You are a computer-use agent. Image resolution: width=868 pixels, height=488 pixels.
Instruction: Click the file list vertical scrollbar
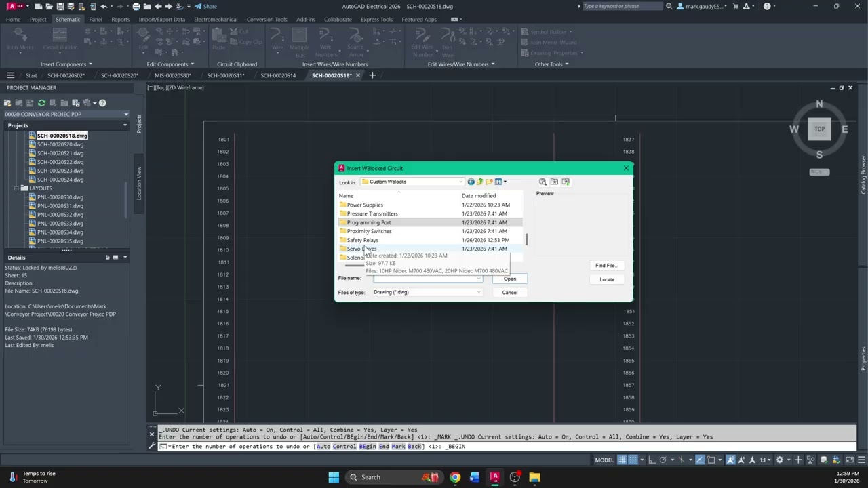tap(526, 240)
